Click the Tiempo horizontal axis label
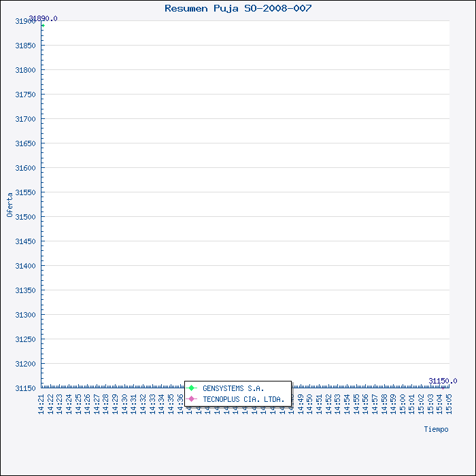476x476 pixels. point(436,429)
